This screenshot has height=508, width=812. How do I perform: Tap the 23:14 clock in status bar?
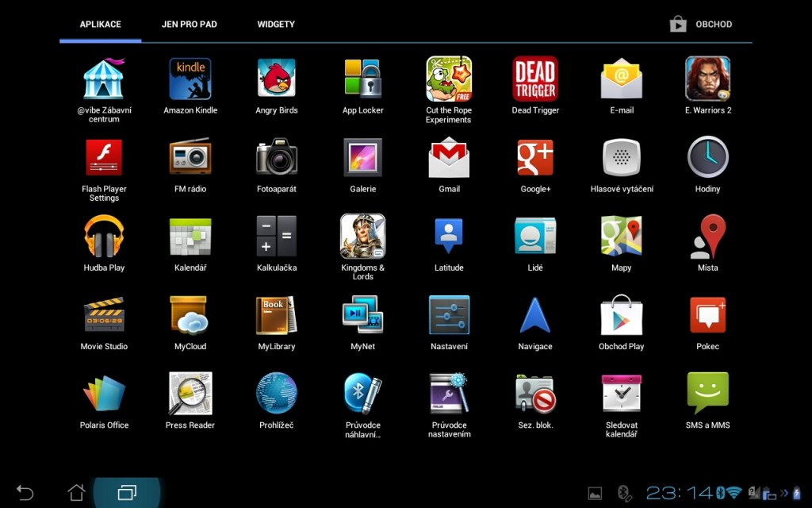coord(680,493)
